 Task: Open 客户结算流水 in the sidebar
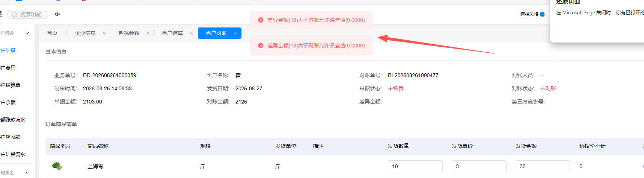click(x=12, y=154)
